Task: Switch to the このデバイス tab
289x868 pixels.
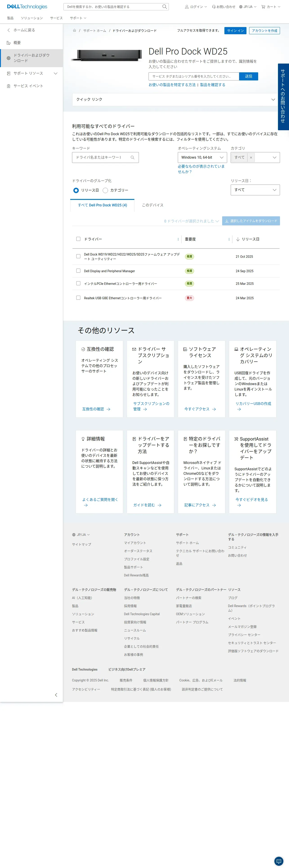Action: point(152,205)
